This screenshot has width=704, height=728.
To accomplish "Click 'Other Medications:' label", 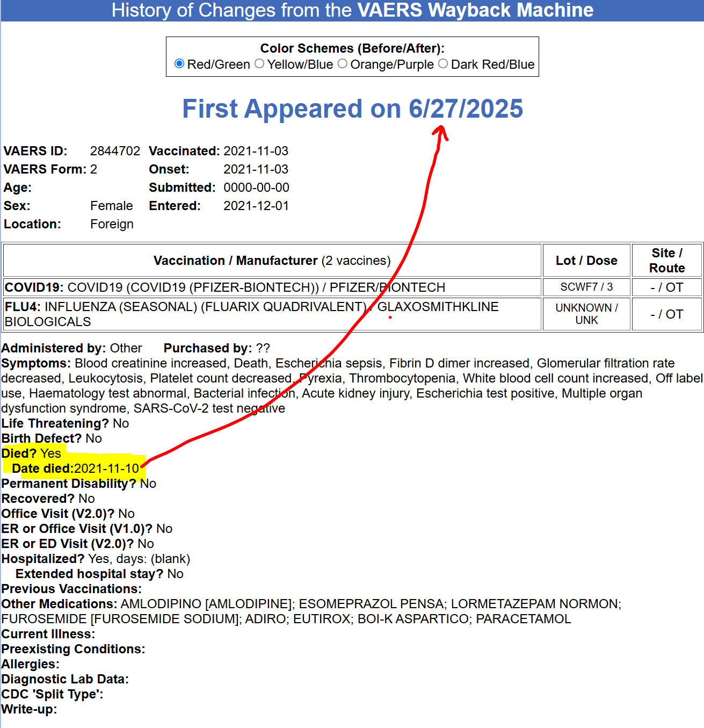I will [x=59, y=604].
